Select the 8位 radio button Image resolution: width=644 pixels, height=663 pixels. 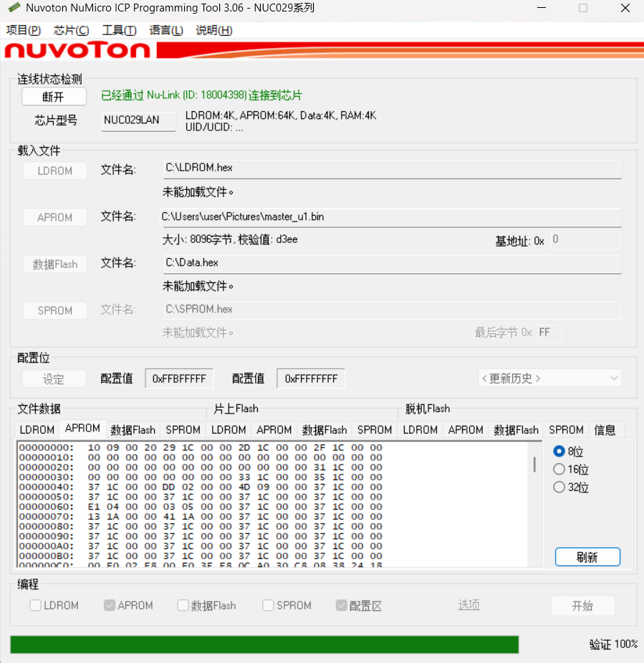click(x=559, y=452)
